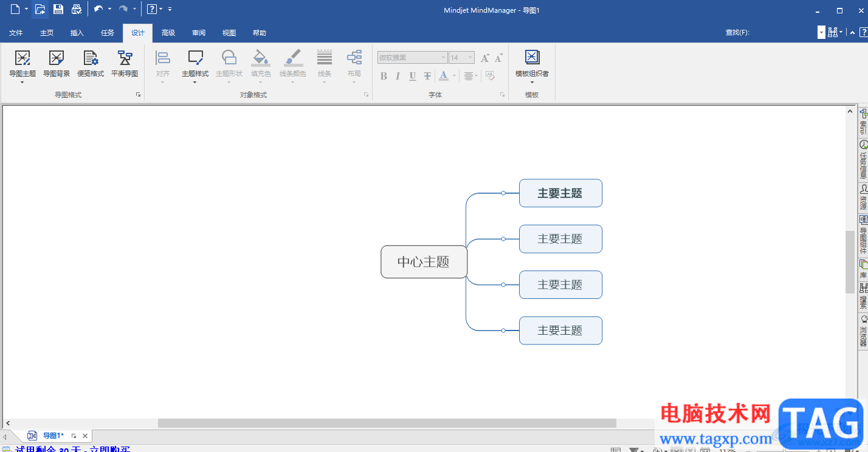The height and width of the screenshot is (452, 868).
Task: Click the binoculars find icon
Action: 833,33
